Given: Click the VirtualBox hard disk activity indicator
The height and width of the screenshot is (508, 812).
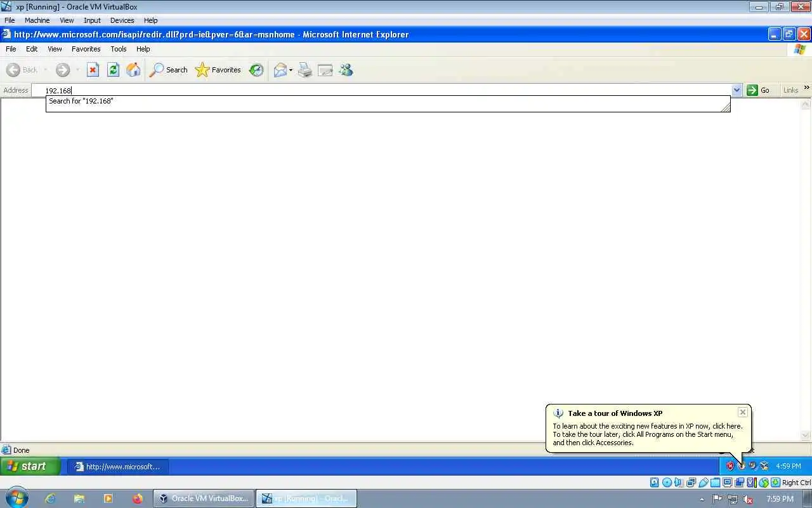Looking at the screenshot, I should click(655, 483).
